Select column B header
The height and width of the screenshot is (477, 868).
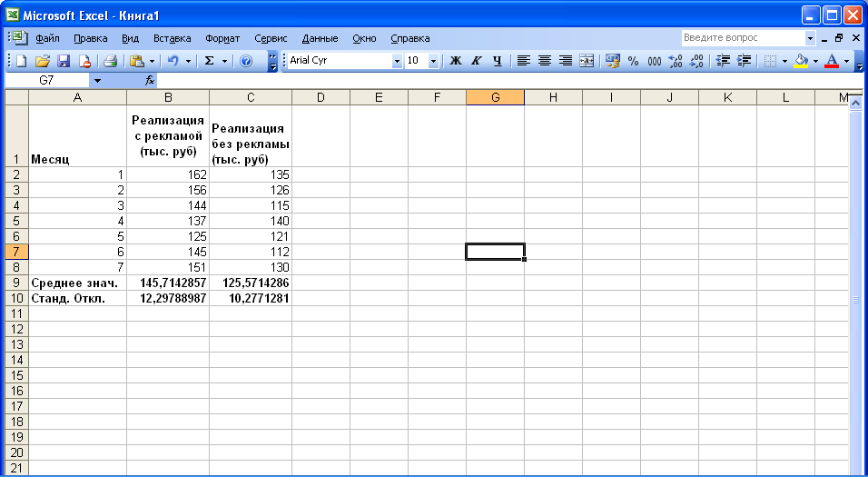pos(168,97)
